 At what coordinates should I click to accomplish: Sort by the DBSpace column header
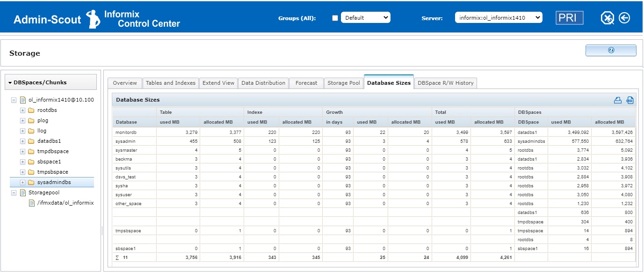click(532, 122)
